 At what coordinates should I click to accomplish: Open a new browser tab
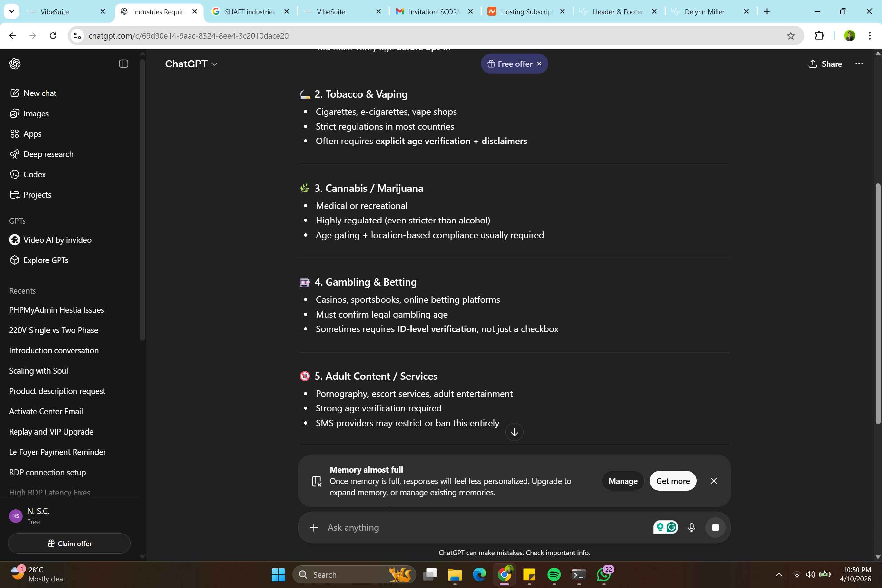[767, 12]
